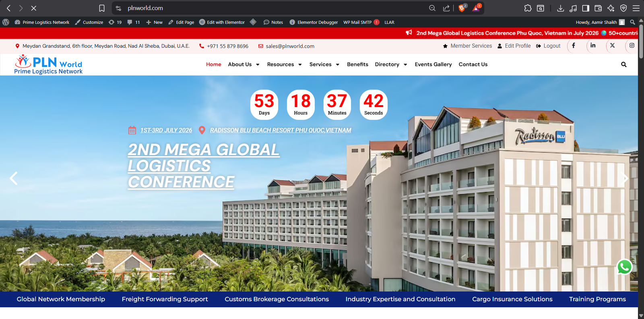Click the 19 pending updates icon

115,22
